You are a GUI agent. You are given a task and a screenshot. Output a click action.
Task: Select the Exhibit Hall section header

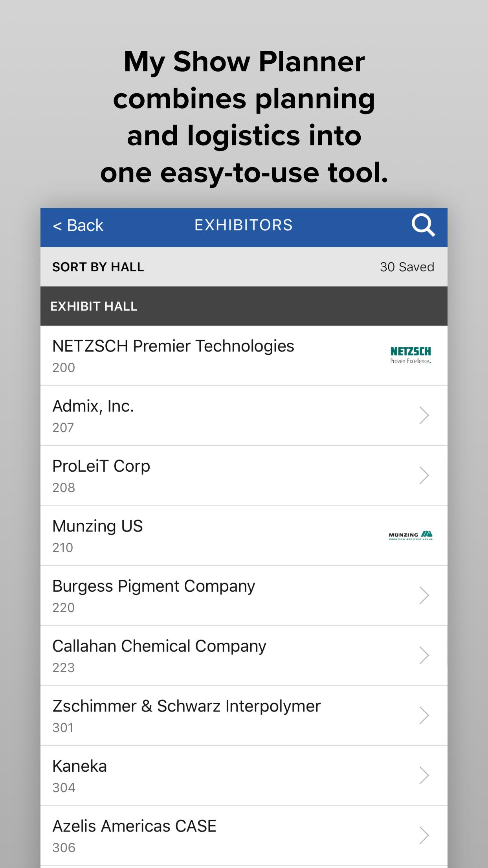[x=244, y=306]
